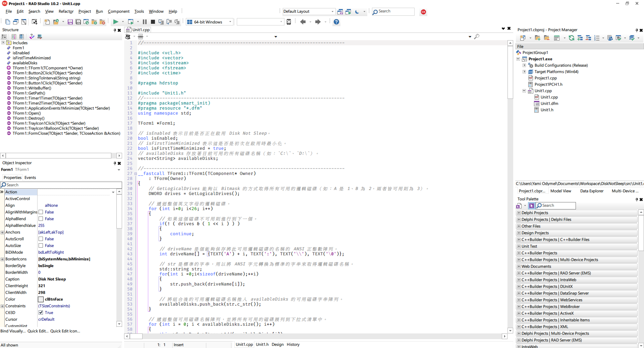Viewport: 644px width, 348px height.
Task: Toggle the AlphaBlend checkbox
Action: 41,219
